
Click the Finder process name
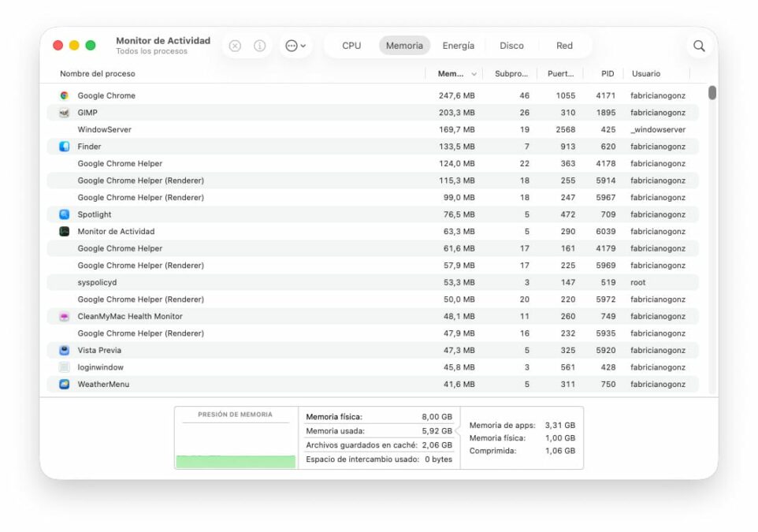90,147
